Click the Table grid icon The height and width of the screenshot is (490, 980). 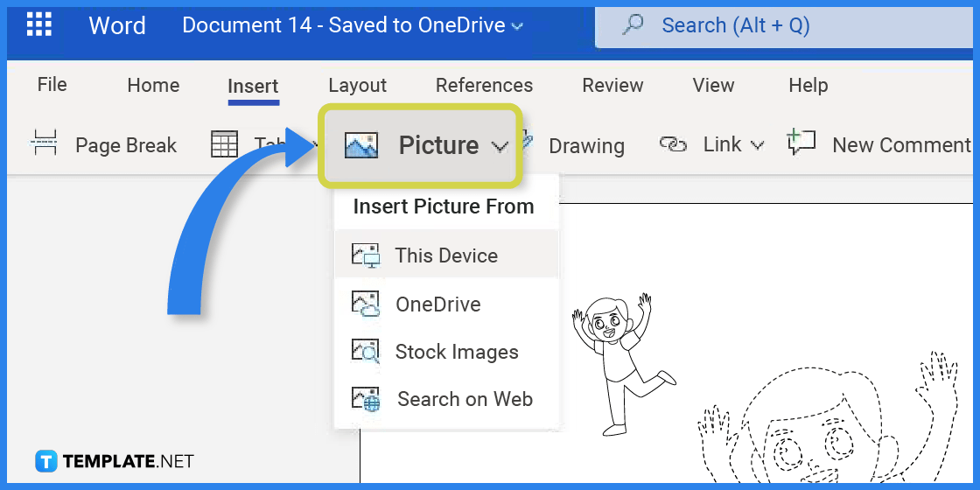coord(224,144)
